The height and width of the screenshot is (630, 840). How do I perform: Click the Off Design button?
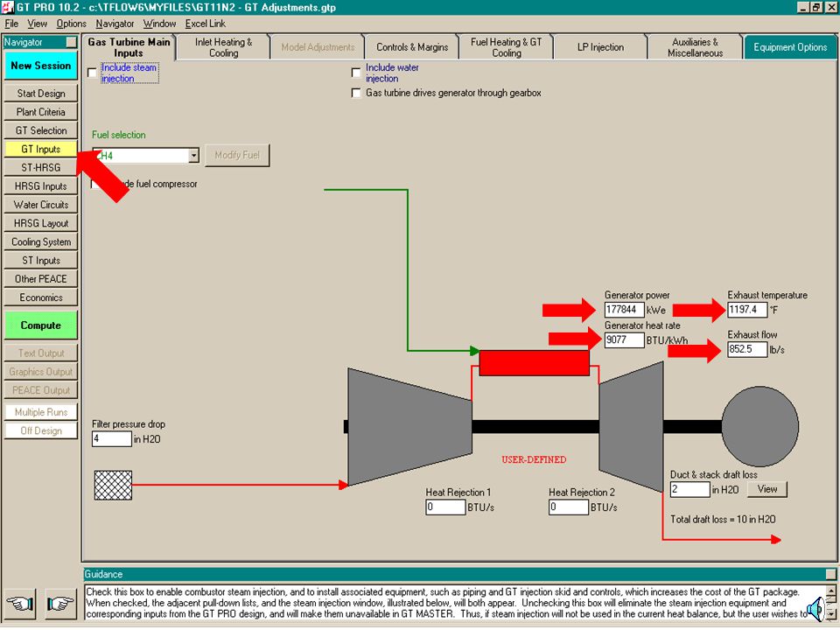point(41,430)
